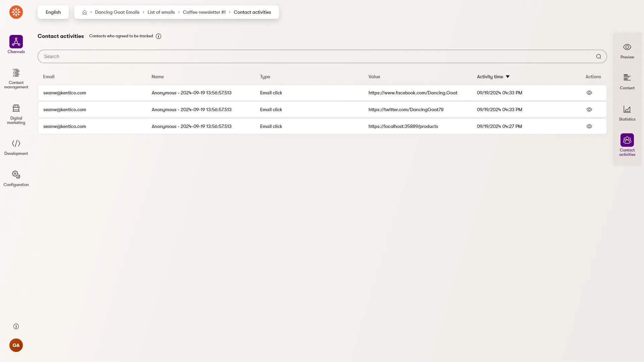The height and width of the screenshot is (362, 644).
Task: Click the https://www.facebook.com/Dancing.Goat value
Action: pos(413,93)
